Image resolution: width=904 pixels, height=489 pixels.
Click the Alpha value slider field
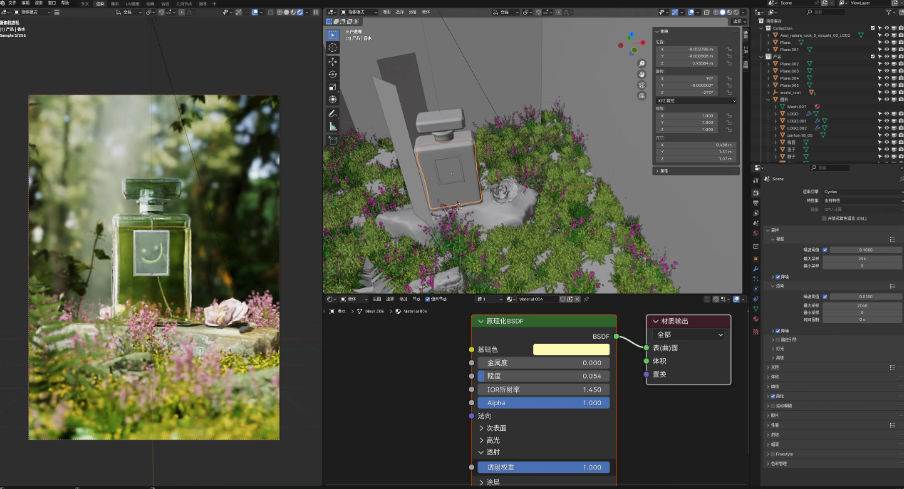[543, 402]
